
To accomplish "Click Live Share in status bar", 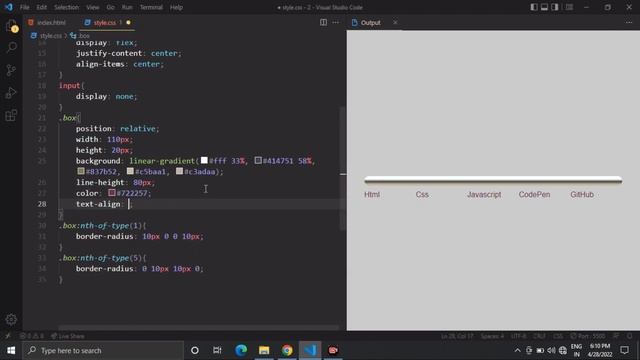I will 68,336.
